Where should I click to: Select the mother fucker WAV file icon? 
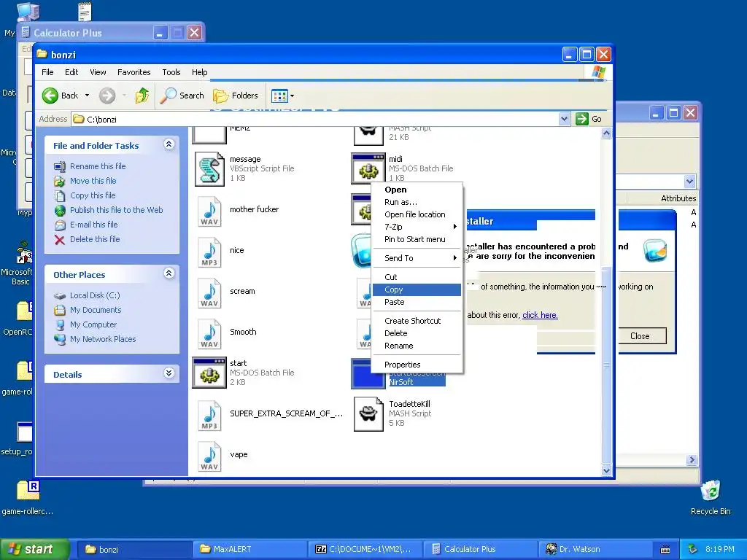tap(209, 211)
